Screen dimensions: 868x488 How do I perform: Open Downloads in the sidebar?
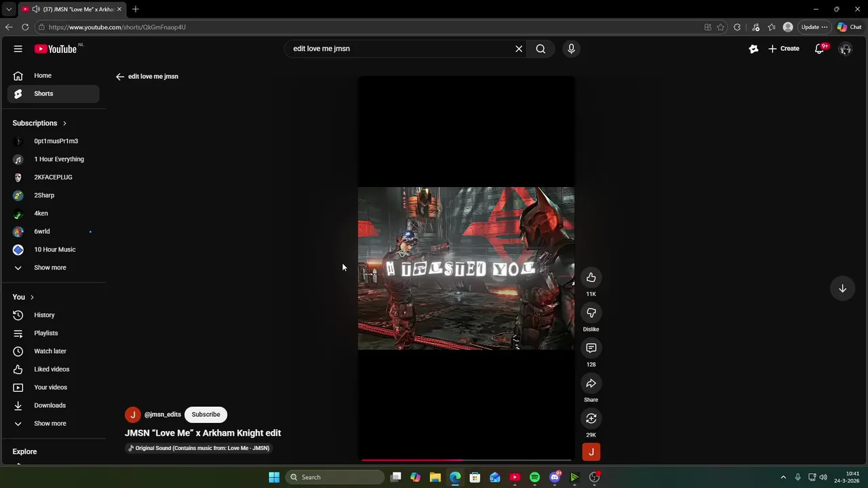[x=54, y=405]
